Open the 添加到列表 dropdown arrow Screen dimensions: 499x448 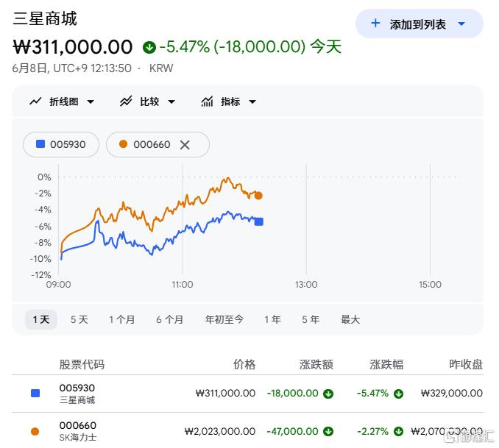coord(461,24)
